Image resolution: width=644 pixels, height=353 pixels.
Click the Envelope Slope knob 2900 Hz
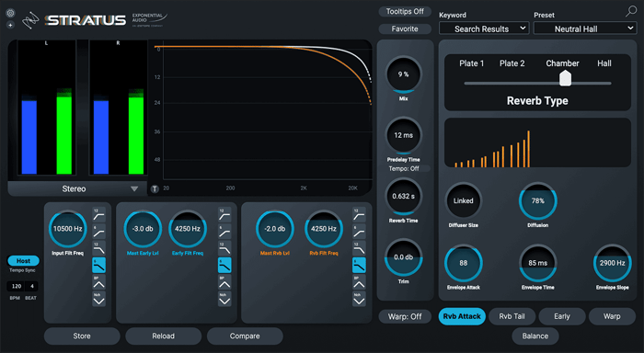click(612, 263)
